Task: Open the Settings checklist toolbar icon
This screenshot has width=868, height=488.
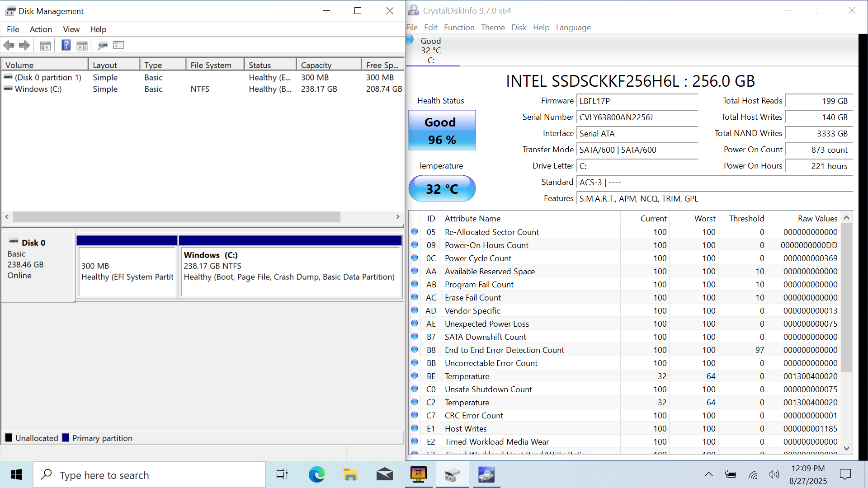Action: (x=119, y=45)
